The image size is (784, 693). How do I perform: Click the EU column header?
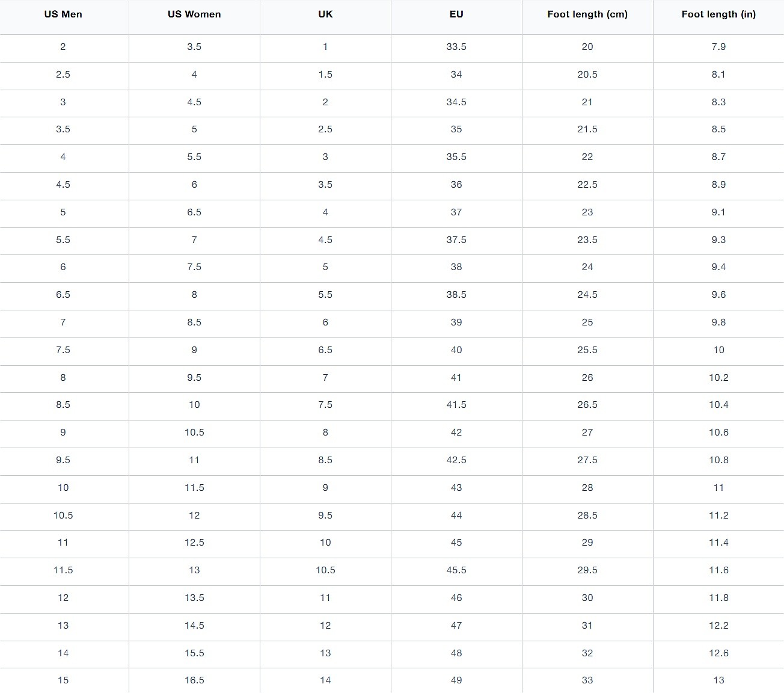pyautogui.click(x=456, y=14)
